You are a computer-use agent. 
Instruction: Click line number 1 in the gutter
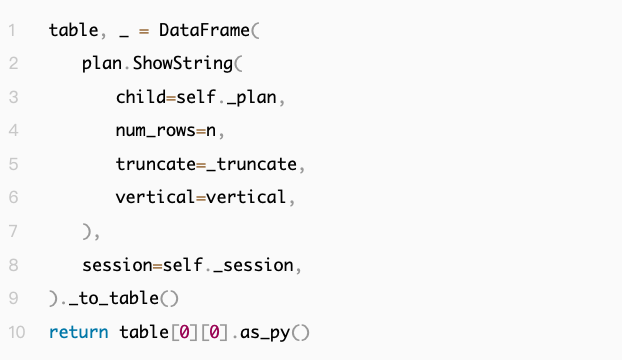pyautogui.click(x=12, y=31)
